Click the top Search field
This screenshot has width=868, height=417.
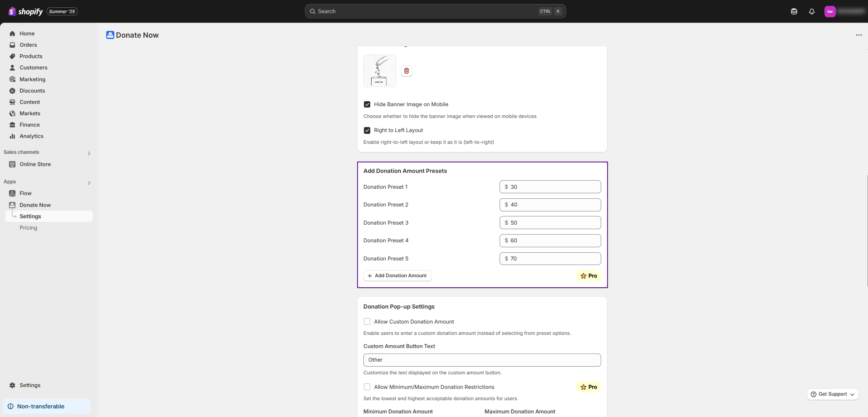click(436, 11)
